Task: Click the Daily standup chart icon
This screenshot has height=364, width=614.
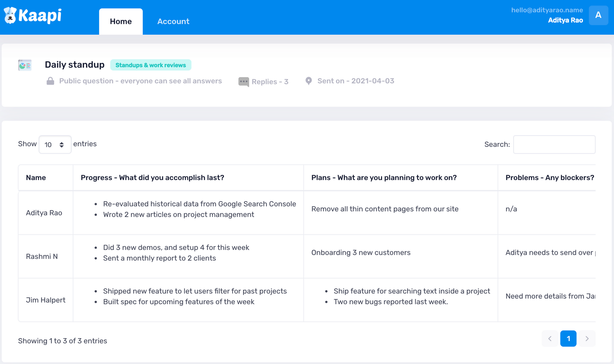Action: [x=25, y=65]
